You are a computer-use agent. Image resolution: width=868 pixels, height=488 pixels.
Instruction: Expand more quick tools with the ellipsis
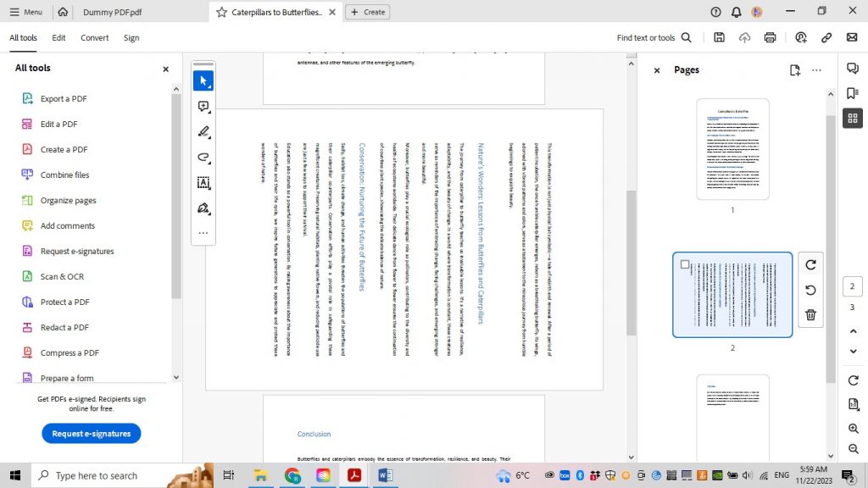(203, 232)
